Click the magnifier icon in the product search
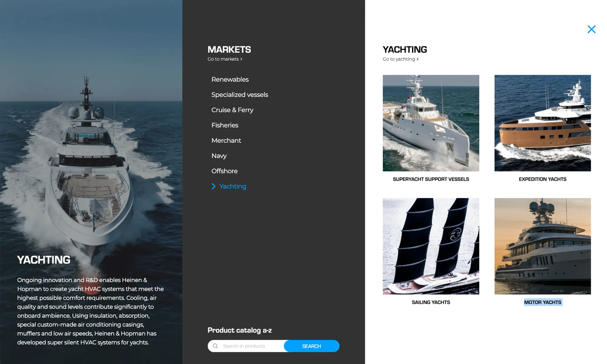The image size is (607, 364). pyautogui.click(x=215, y=346)
